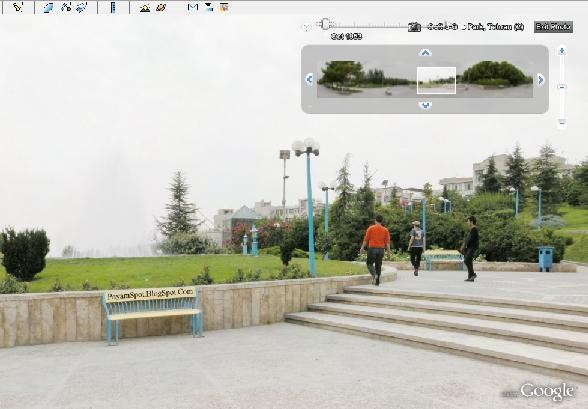This screenshot has width=588, height=409.
Task: Toggle sunlight across the landscape
Action: 145,7
